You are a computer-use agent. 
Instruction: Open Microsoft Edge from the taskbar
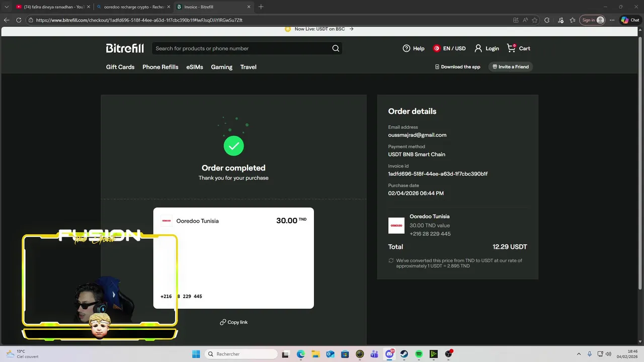[301, 354]
